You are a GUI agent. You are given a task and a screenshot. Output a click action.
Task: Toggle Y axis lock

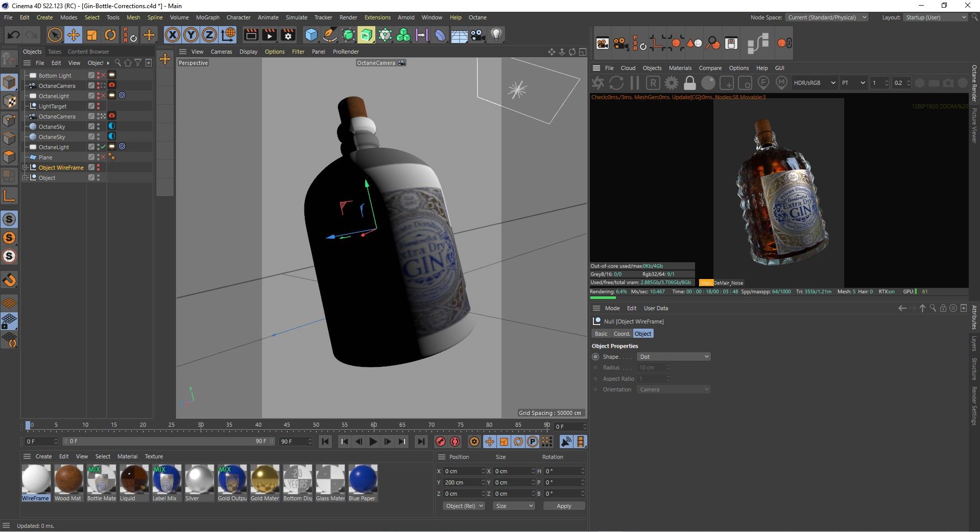pyautogui.click(x=191, y=35)
